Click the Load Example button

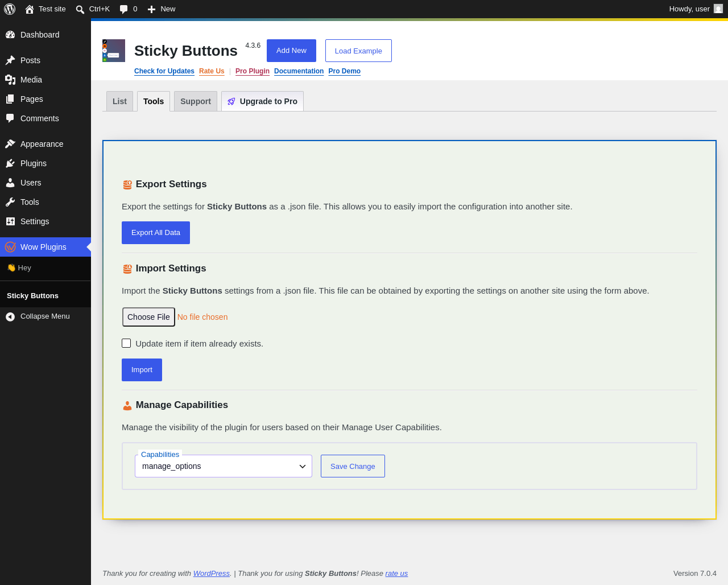tap(358, 51)
